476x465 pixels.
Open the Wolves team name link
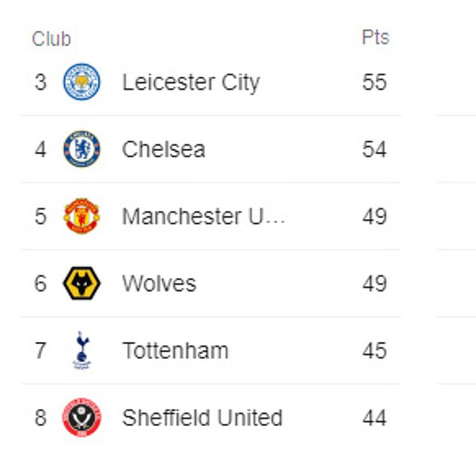coord(159,284)
